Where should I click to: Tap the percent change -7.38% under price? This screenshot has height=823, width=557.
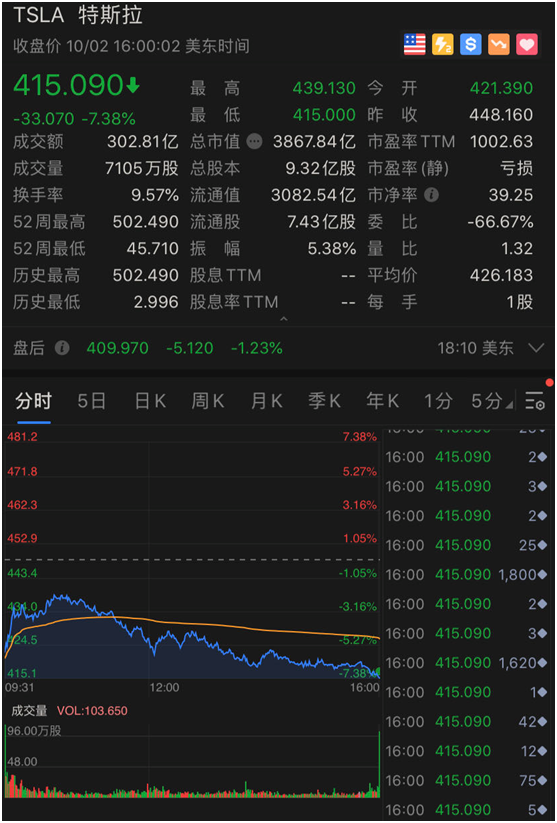tap(109, 119)
